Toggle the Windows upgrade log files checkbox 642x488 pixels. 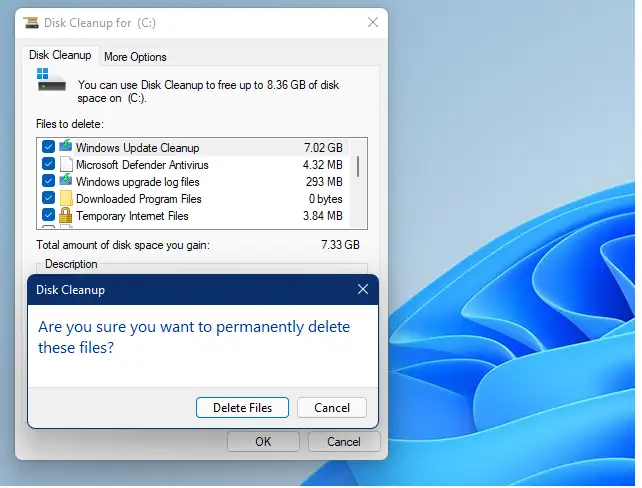point(48,181)
